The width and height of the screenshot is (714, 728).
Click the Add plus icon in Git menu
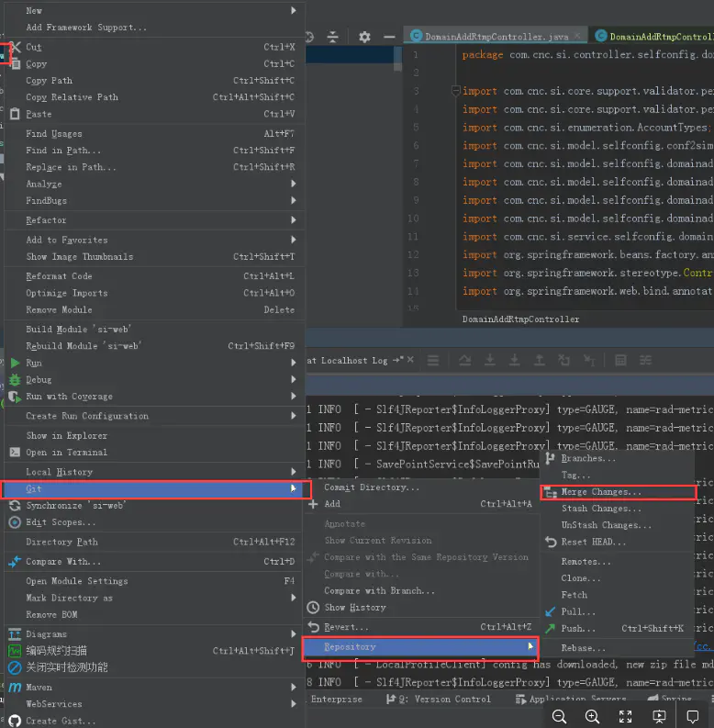pos(313,504)
